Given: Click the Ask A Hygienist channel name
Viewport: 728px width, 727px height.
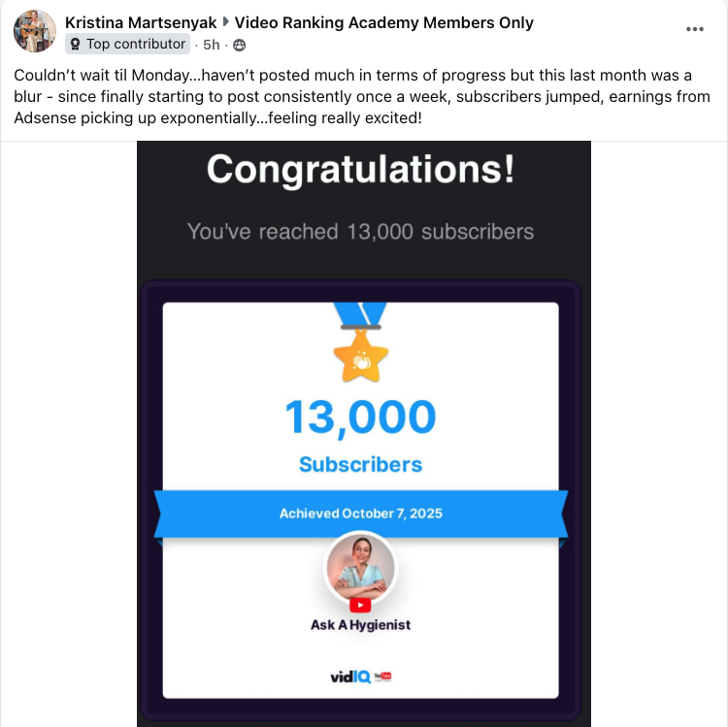Looking at the screenshot, I should point(360,625).
